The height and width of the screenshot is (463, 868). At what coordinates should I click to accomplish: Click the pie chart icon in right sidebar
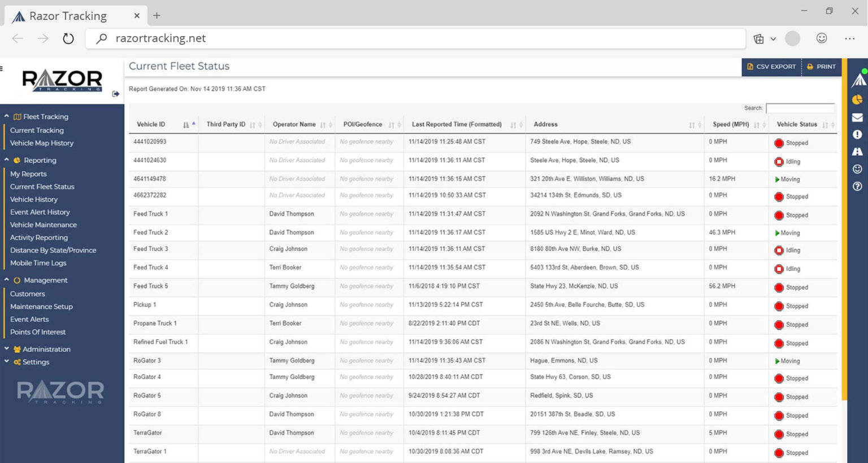(x=857, y=100)
